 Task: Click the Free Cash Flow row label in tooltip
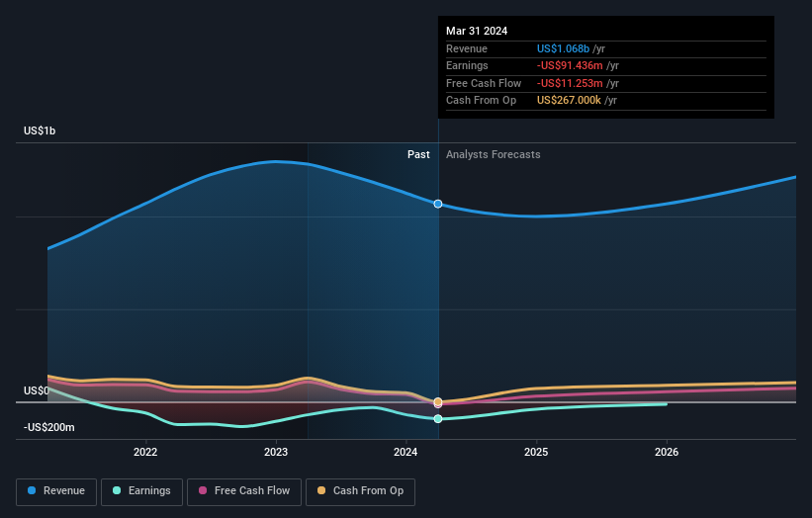coord(484,83)
